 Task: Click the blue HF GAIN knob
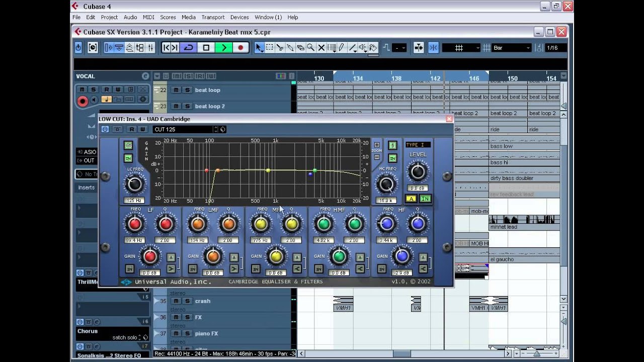tap(401, 256)
